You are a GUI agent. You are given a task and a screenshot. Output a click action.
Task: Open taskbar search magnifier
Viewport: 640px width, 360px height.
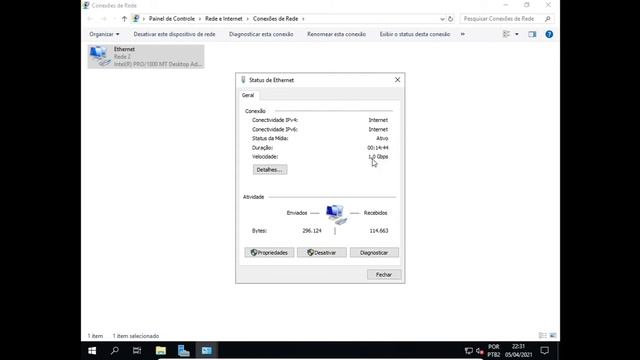115,351
